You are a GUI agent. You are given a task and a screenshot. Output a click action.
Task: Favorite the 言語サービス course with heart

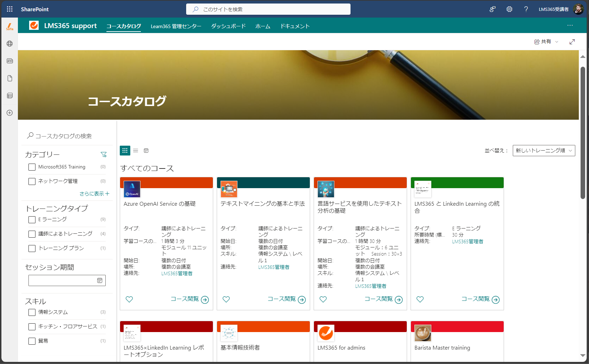pyautogui.click(x=323, y=299)
